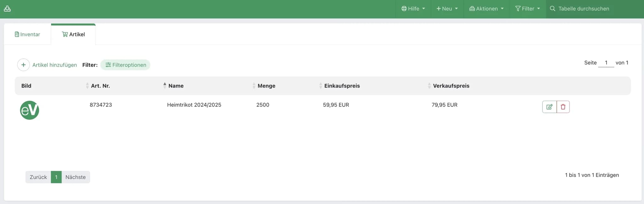
Task: Sort table by Menge column
Action: click(266, 86)
